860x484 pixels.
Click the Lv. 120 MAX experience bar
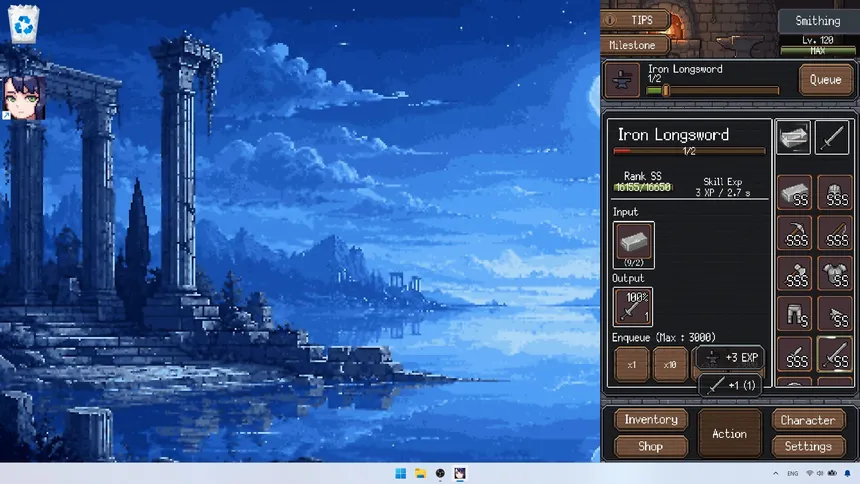[817, 50]
